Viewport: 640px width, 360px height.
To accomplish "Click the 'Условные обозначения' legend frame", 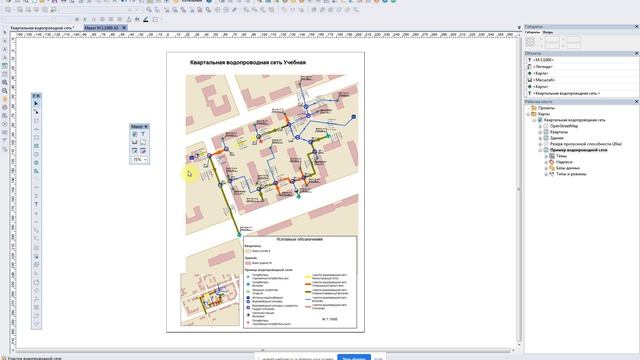I will click(300, 282).
